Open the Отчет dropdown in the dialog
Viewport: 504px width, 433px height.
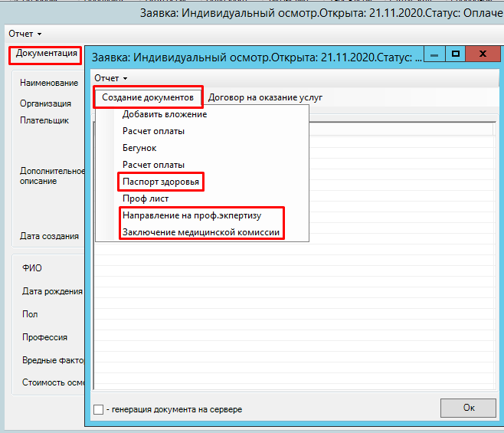(x=110, y=78)
